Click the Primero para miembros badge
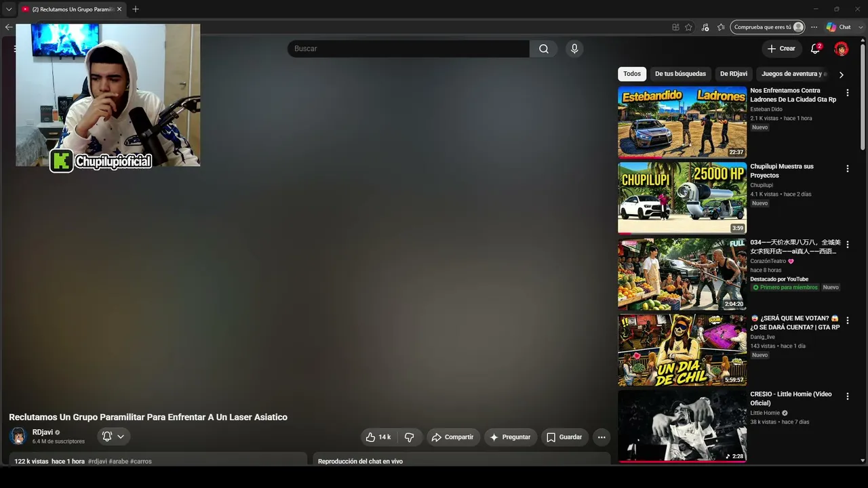Image resolution: width=868 pixels, height=488 pixels. click(785, 287)
